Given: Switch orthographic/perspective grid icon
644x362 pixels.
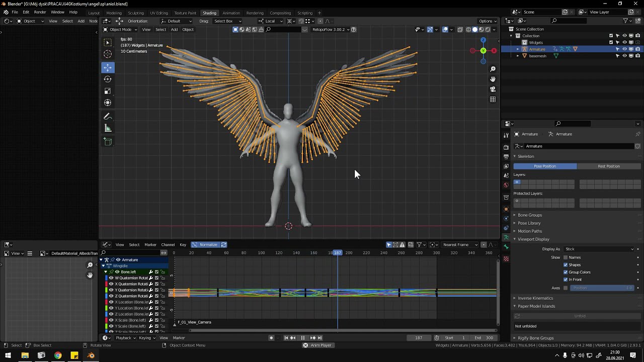Looking at the screenshot, I should coord(493,99).
